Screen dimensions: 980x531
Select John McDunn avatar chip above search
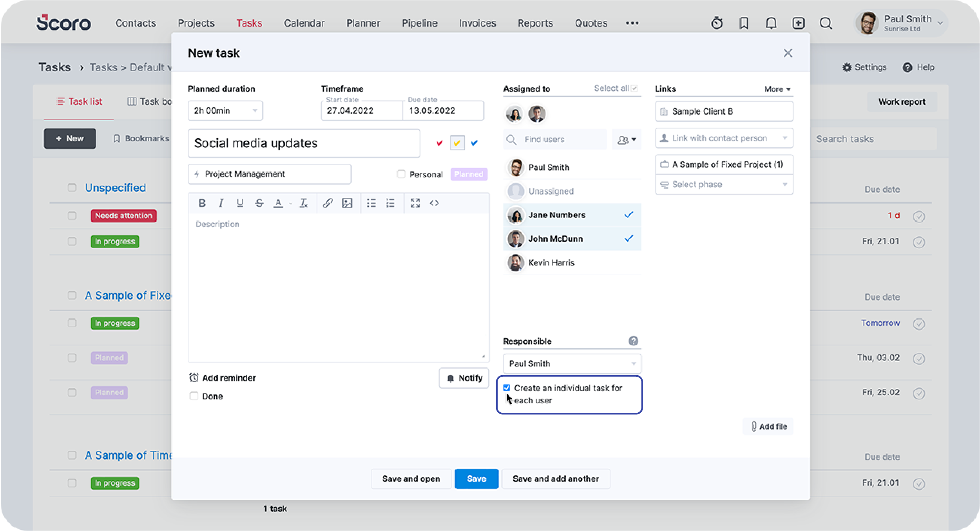(x=537, y=114)
